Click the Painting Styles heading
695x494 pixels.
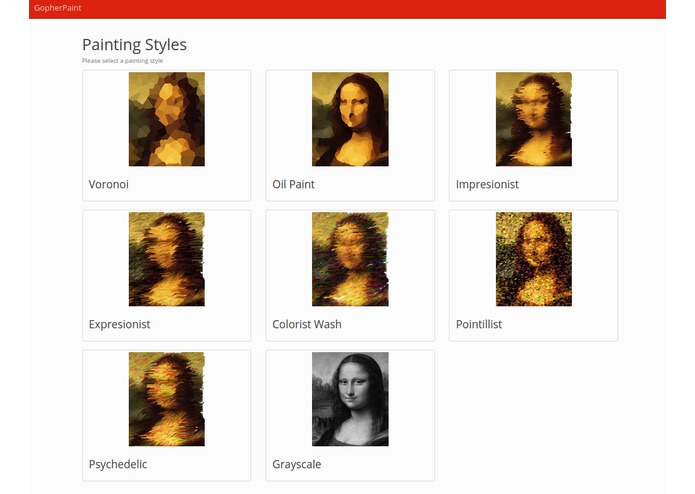(134, 45)
